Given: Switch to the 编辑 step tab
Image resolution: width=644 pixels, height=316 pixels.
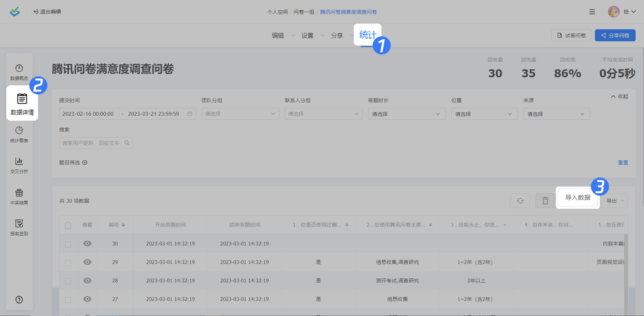Looking at the screenshot, I should point(278,36).
